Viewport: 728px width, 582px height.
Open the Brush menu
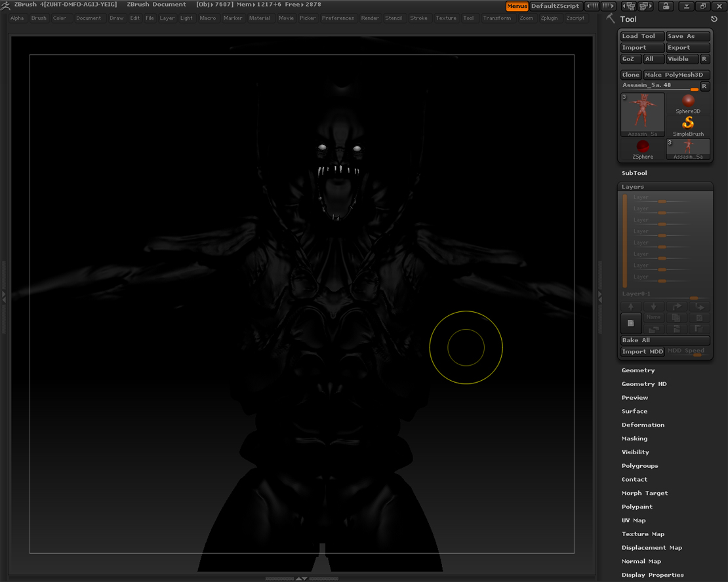pyautogui.click(x=39, y=18)
